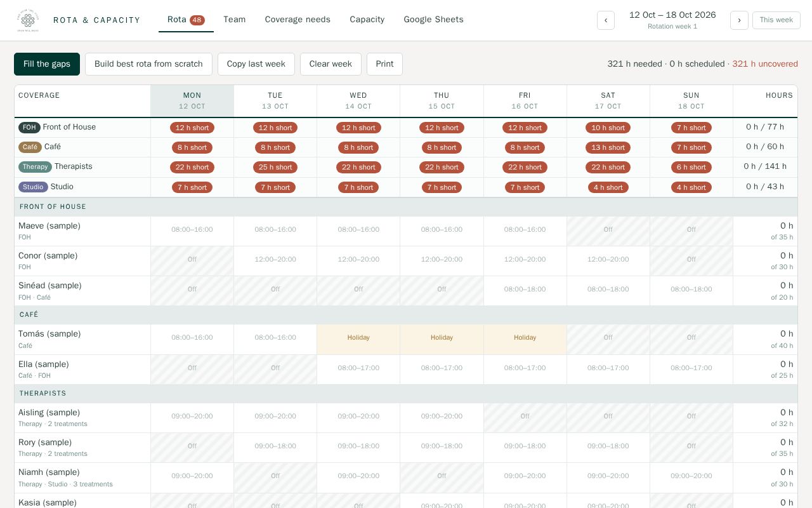The height and width of the screenshot is (508, 812).
Task: Click Clear week button
Action: coord(331,64)
